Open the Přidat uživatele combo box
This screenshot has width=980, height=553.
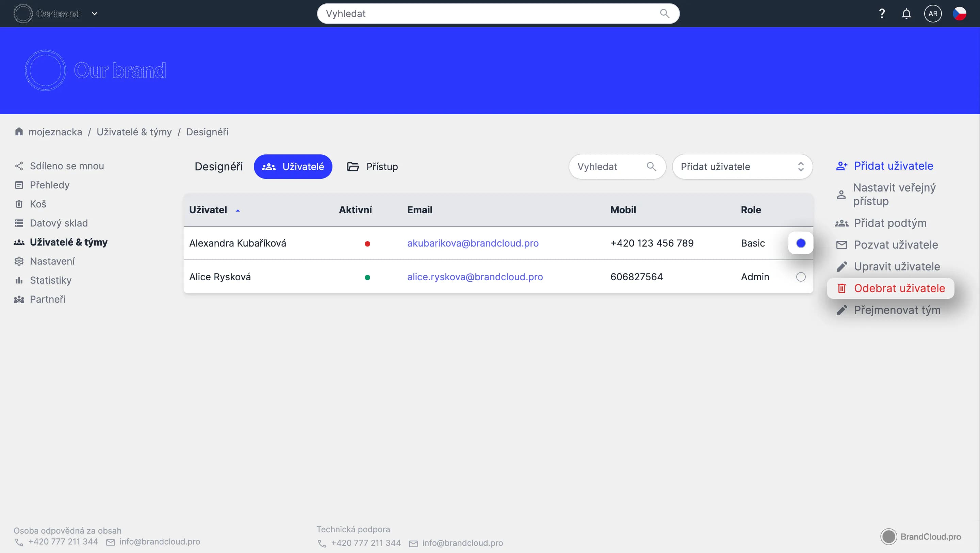tap(742, 167)
